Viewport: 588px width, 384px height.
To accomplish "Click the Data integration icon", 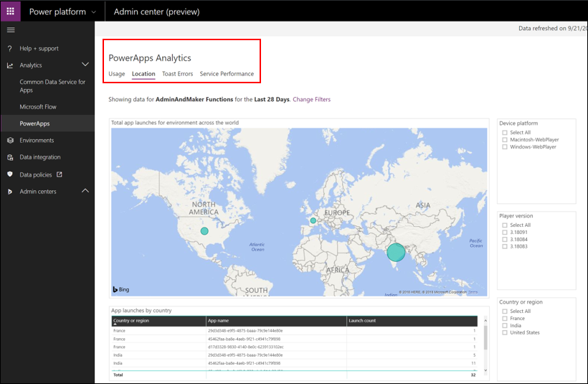I will click(10, 157).
